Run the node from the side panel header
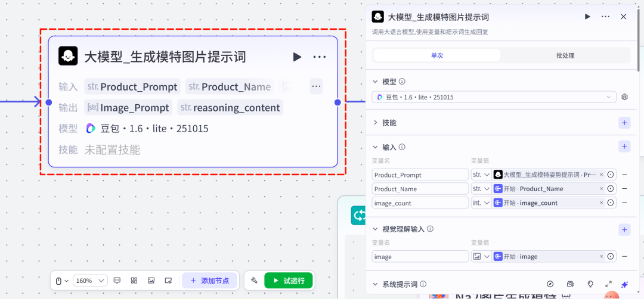This screenshot has width=644, height=299. tap(587, 17)
